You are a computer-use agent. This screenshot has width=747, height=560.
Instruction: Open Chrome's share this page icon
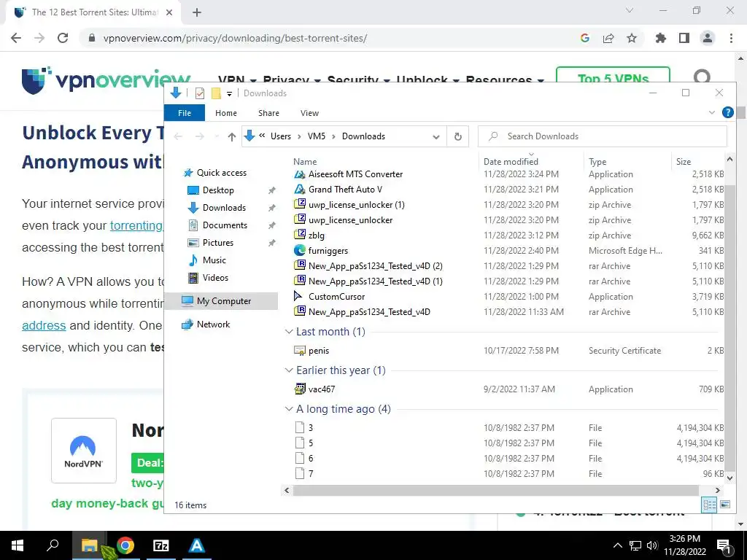coord(608,38)
